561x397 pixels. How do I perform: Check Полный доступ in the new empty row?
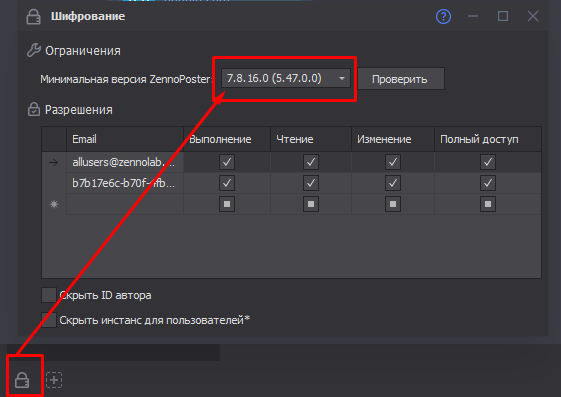(x=488, y=204)
